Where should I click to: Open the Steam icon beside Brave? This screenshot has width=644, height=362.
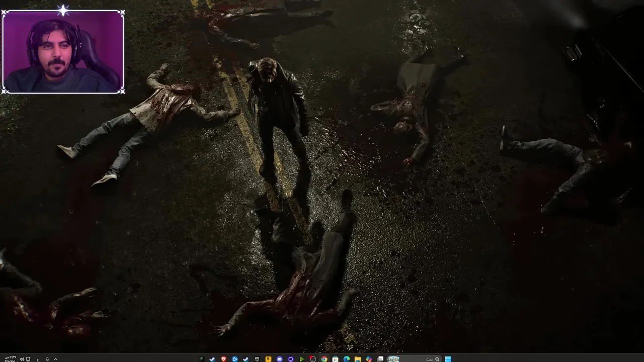click(212, 359)
